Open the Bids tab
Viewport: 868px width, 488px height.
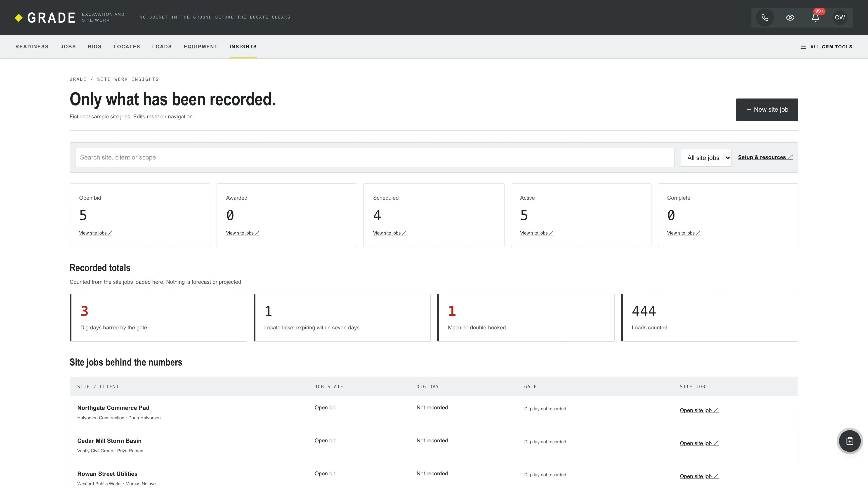[95, 47]
